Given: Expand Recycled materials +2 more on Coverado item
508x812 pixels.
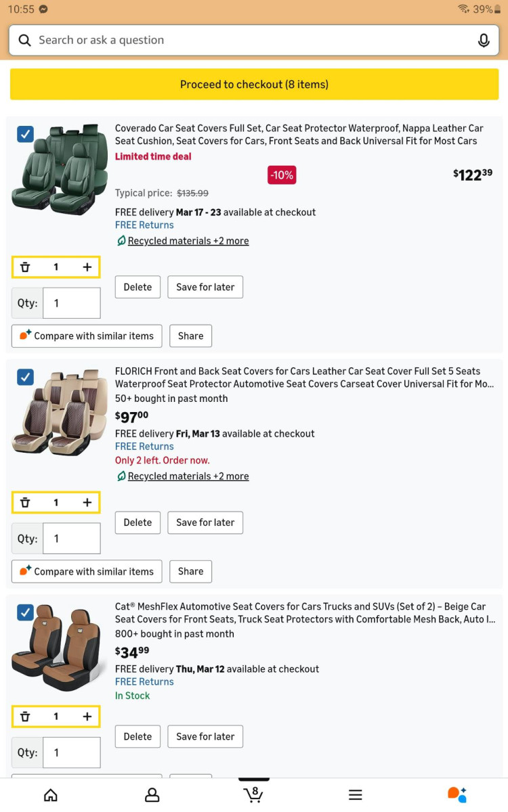Looking at the screenshot, I should pos(187,241).
